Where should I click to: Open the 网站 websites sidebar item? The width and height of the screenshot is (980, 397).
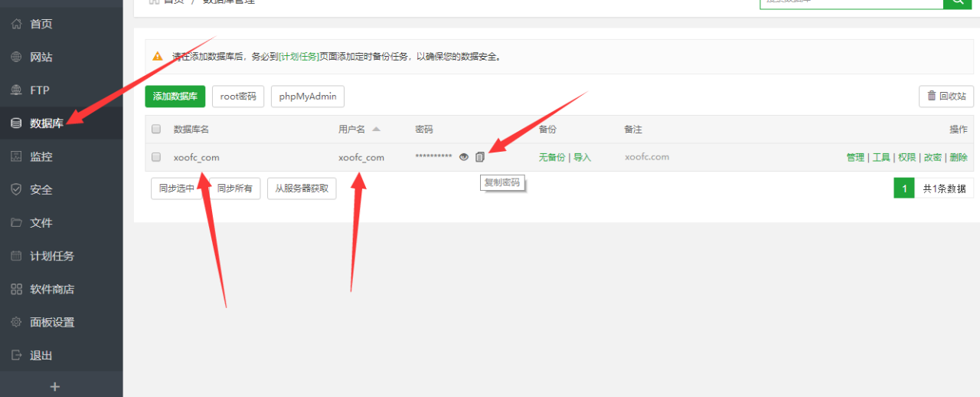point(61,57)
